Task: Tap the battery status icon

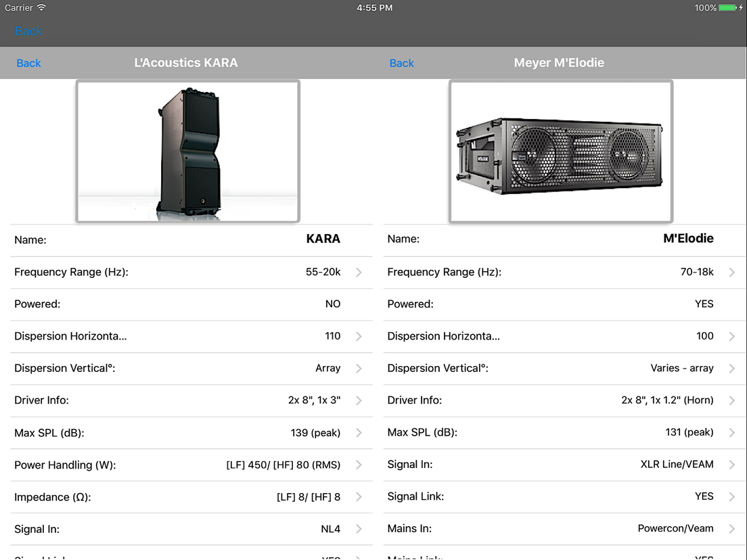Action: 727,7
